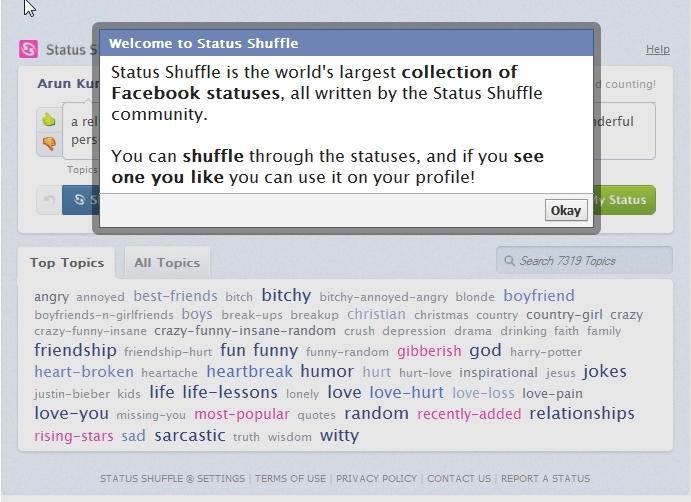
Task: Select the sarcastic topic
Action: [x=190, y=435]
